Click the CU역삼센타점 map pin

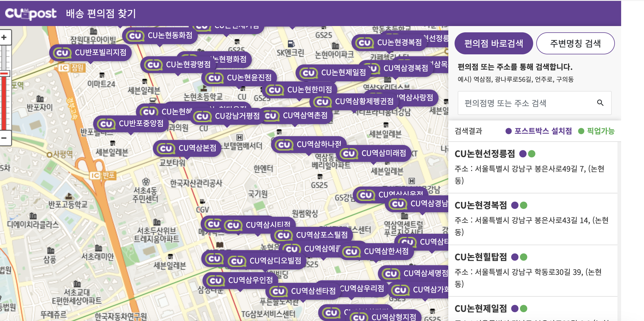click(303, 291)
